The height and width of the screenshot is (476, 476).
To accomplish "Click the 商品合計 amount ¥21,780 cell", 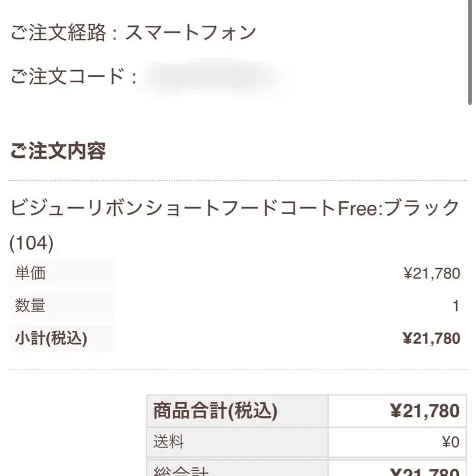I will tap(397, 411).
